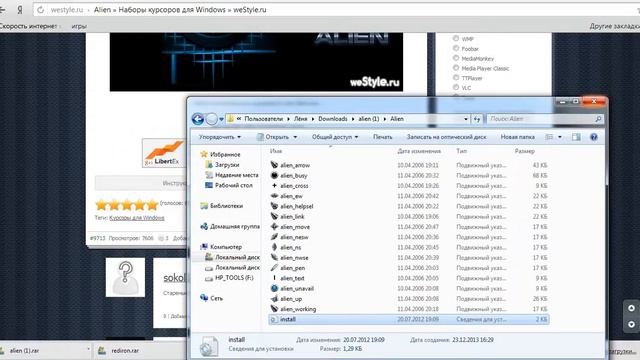Select the TTPlayer radio button
This screenshot has width=640, height=360.
pyautogui.click(x=456, y=78)
